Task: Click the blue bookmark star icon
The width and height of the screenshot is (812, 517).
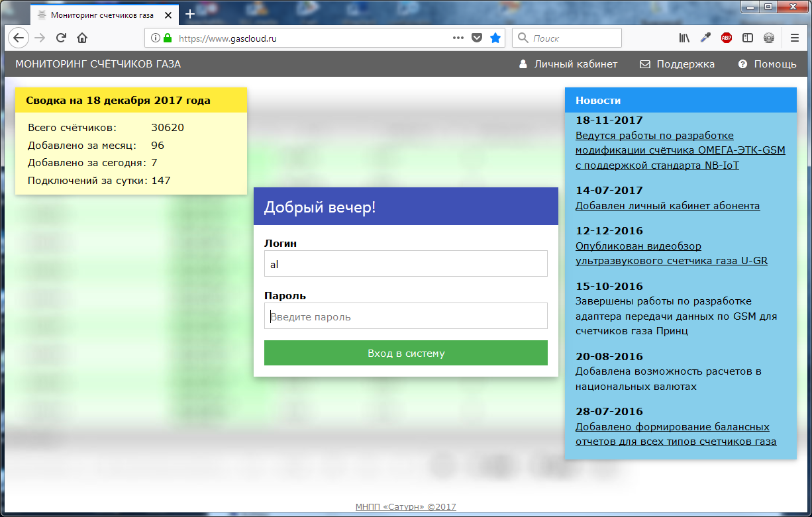Action: coord(495,38)
